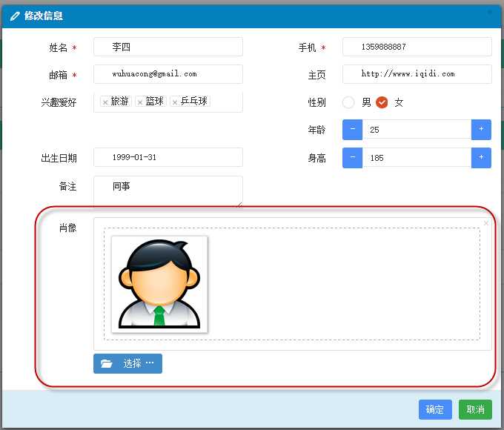Click the 性别 label text
The height and width of the screenshot is (430, 504).
click(316, 102)
